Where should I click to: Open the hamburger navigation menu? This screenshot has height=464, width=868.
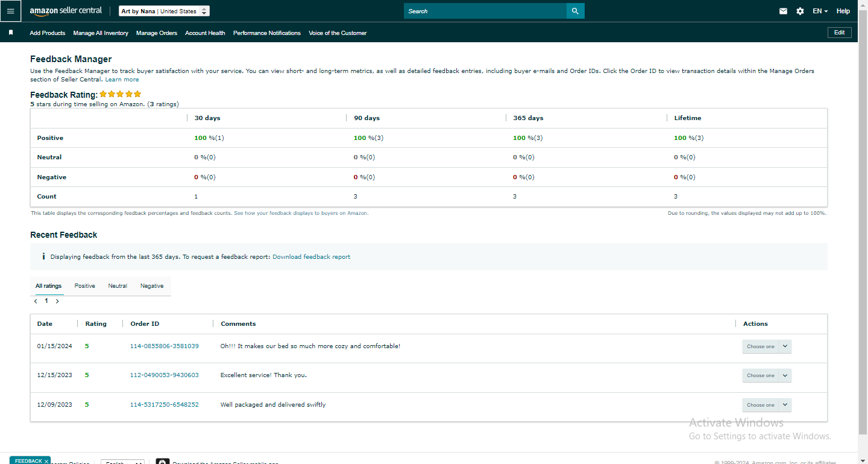pyautogui.click(x=10, y=11)
